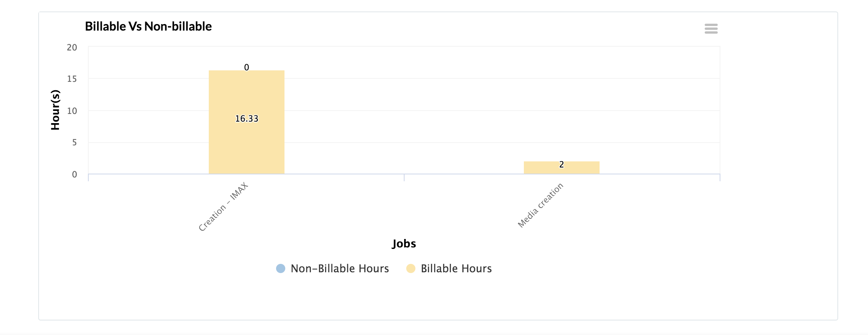Toggle the Non-Billable Hours series label

(x=340, y=268)
